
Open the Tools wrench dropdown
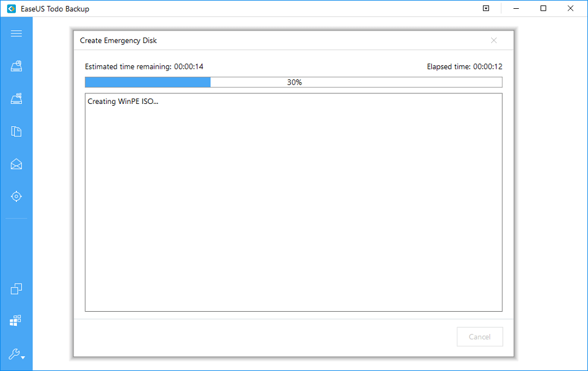tap(16, 354)
